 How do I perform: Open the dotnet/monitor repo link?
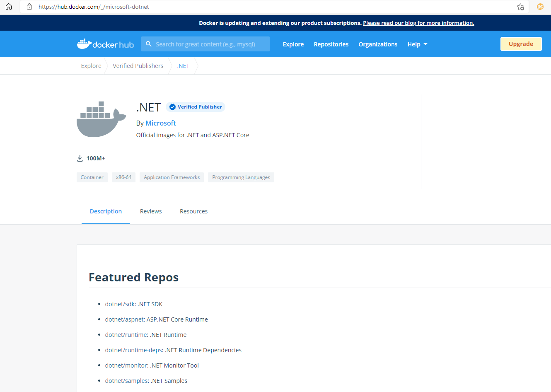(x=126, y=365)
